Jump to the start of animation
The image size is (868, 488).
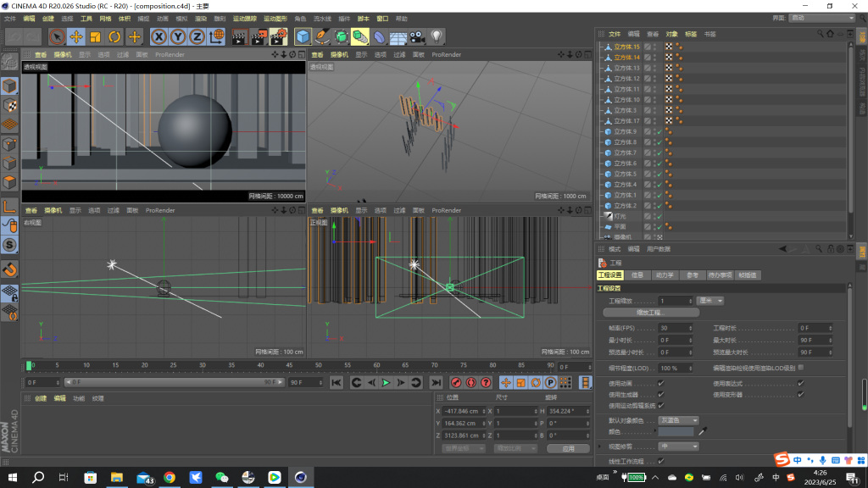coord(336,382)
